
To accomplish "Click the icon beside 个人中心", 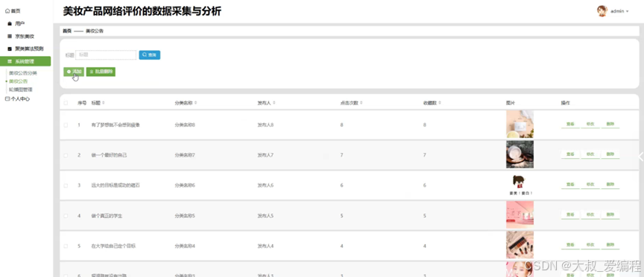I will [x=7, y=99].
